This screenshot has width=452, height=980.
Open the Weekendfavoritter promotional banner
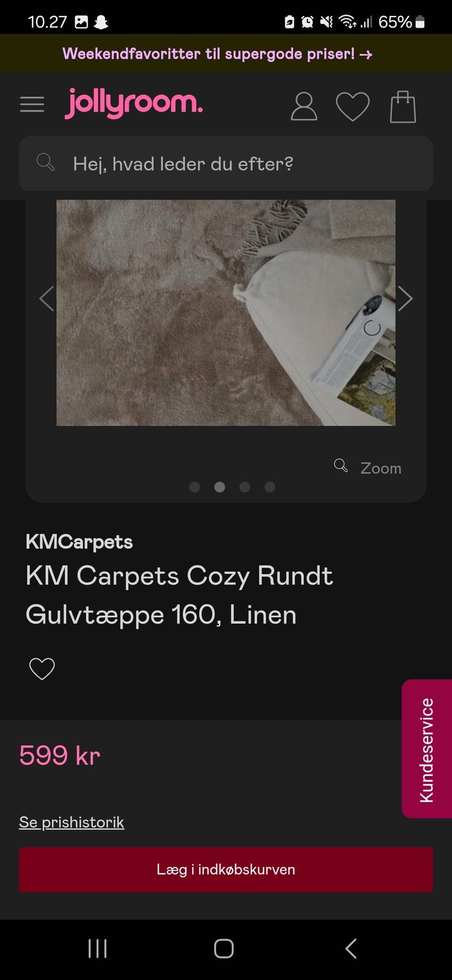(x=217, y=54)
